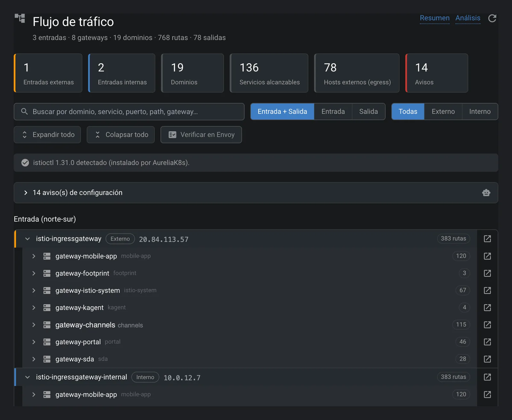Click server icon beside gateway-istio-system
The image size is (512, 420).
click(47, 290)
